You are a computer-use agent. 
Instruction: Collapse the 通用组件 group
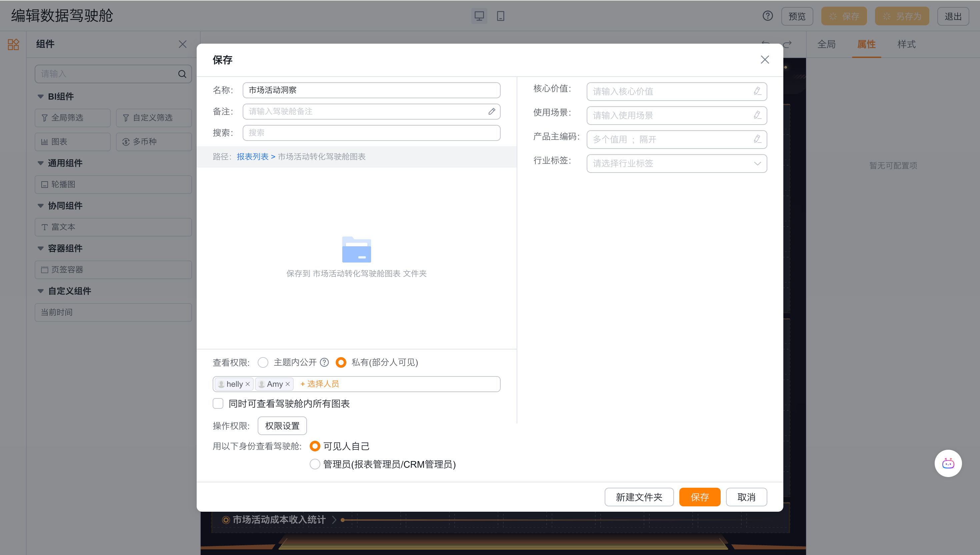click(x=40, y=163)
